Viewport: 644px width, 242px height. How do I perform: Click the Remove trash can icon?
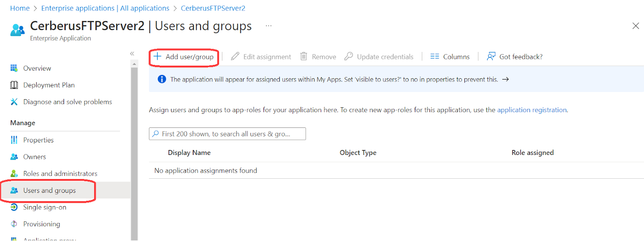pos(304,56)
